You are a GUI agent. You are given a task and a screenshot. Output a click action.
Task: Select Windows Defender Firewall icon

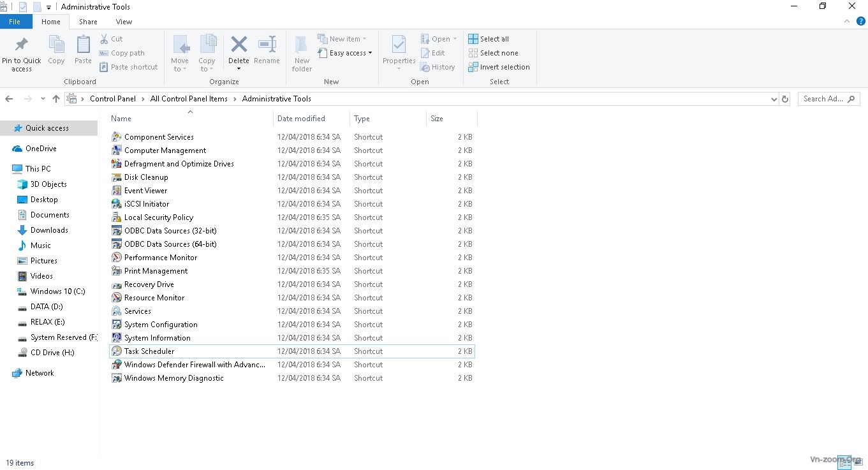click(116, 365)
